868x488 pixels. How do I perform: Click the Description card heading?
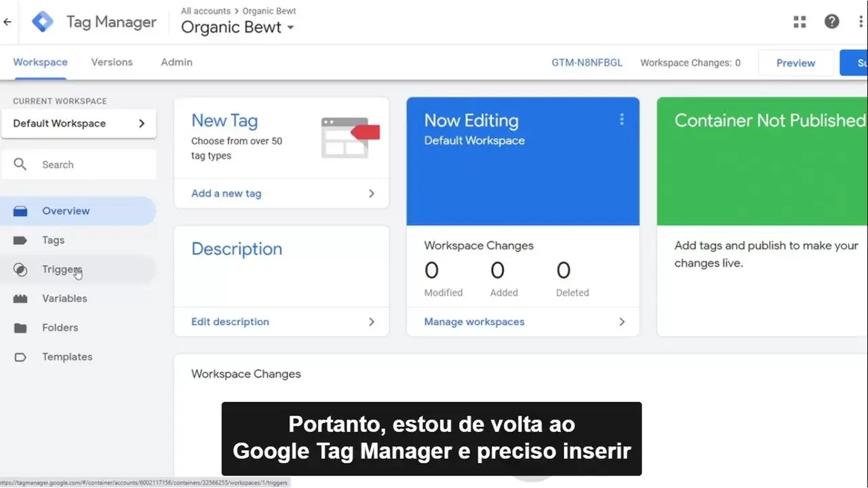[x=237, y=249]
